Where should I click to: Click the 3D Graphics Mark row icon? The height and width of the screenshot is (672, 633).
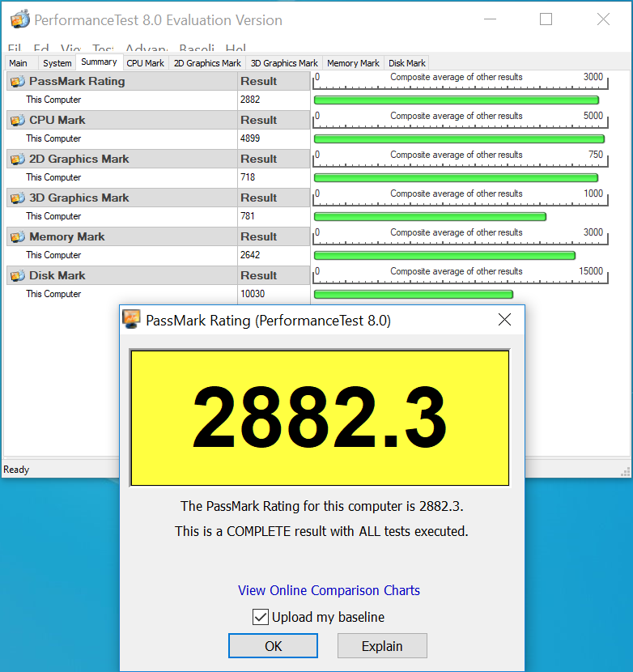coord(18,198)
